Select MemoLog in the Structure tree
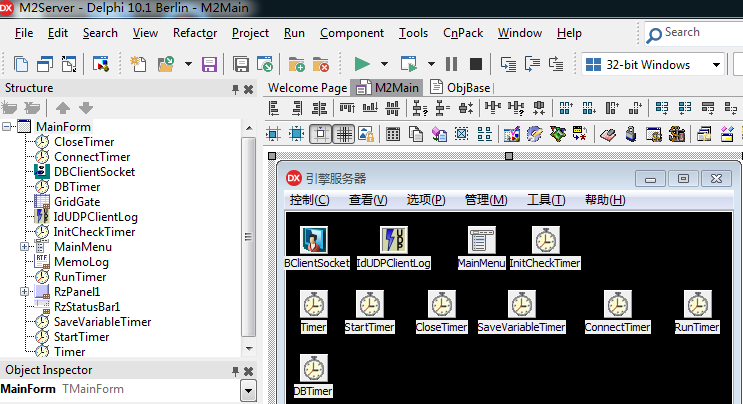Image resolution: width=743 pixels, height=404 pixels. coord(81,262)
